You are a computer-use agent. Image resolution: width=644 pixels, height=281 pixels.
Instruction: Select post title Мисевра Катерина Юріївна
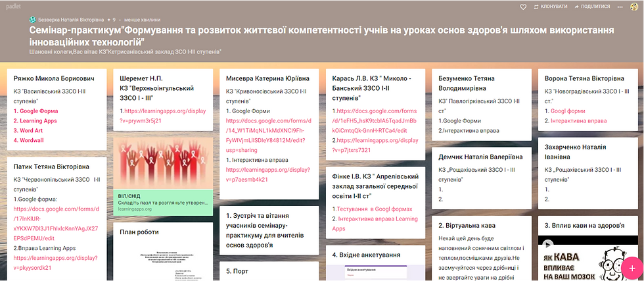[x=267, y=78]
